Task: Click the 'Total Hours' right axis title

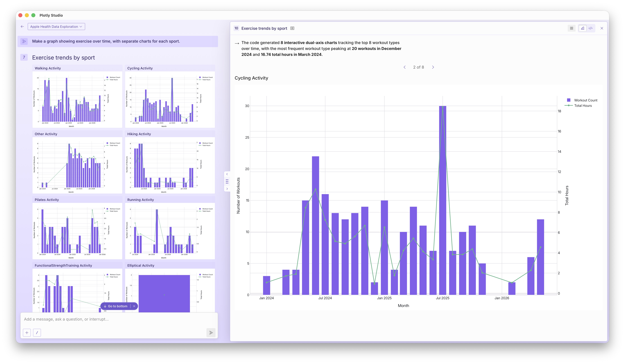Action: 567,196
